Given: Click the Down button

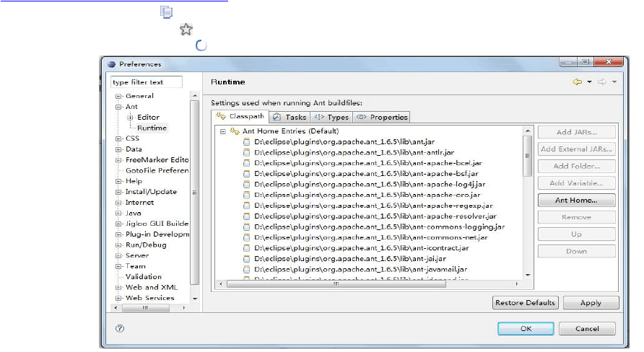Looking at the screenshot, I should pyautogui.click(x=576, y=251).
